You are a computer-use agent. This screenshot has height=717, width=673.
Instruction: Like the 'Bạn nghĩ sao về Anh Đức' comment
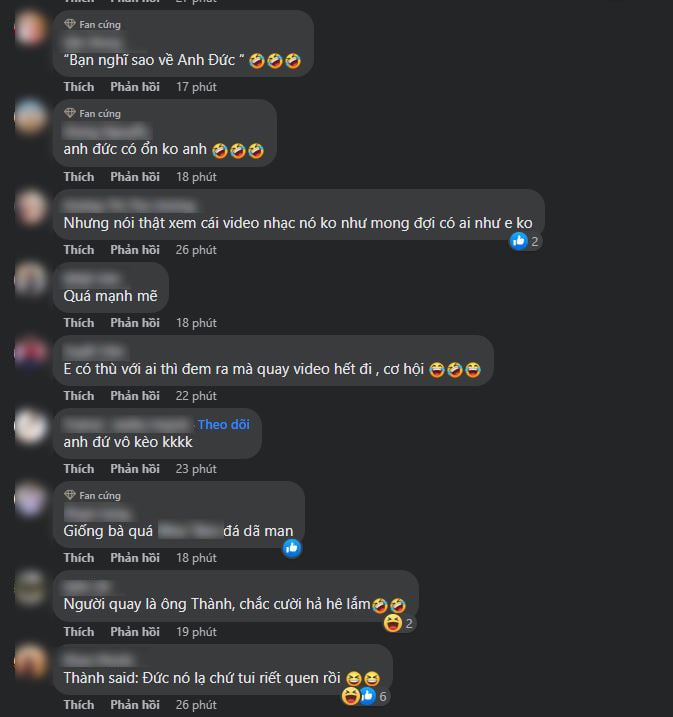point(79,87)
